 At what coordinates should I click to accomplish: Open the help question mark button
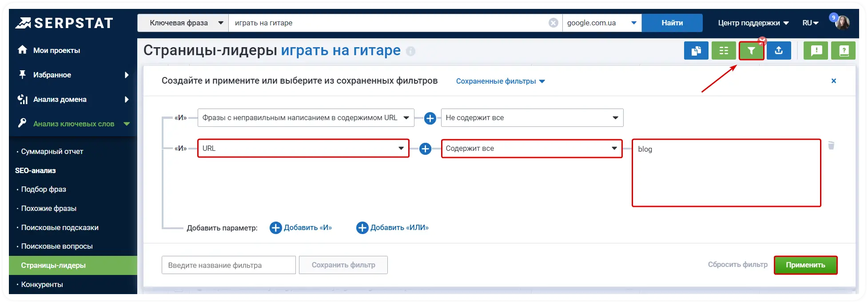click(844, 51)
